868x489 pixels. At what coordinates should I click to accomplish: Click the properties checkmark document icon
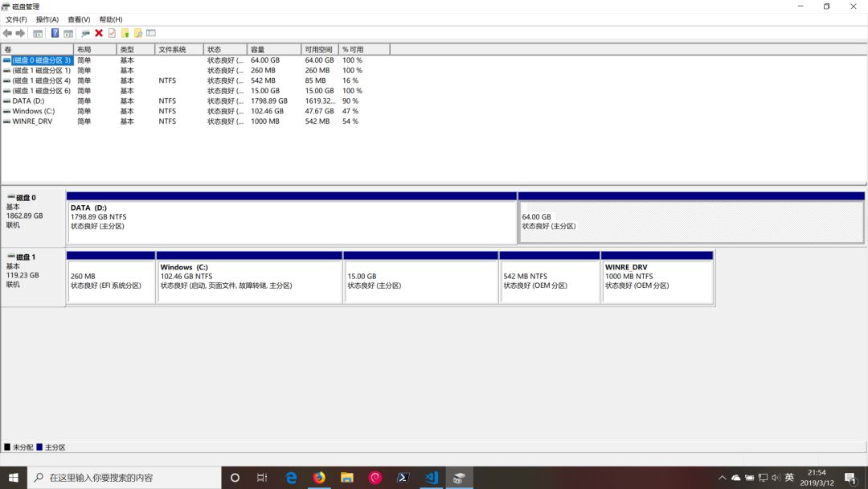[x=112, y=33]
